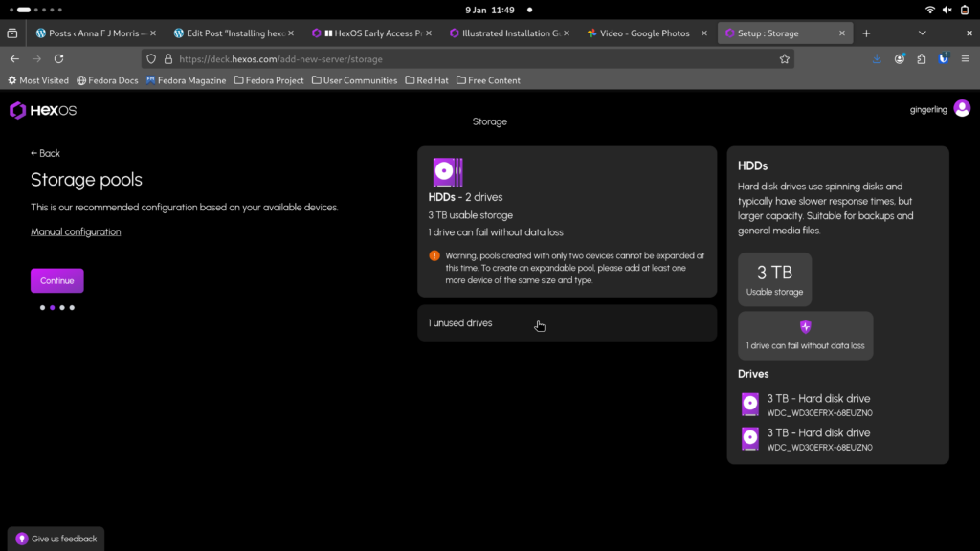This screenshot has width=980, height=551.
Task: Click the Bitwarden shield extension icon
Action: click(943, 58)
